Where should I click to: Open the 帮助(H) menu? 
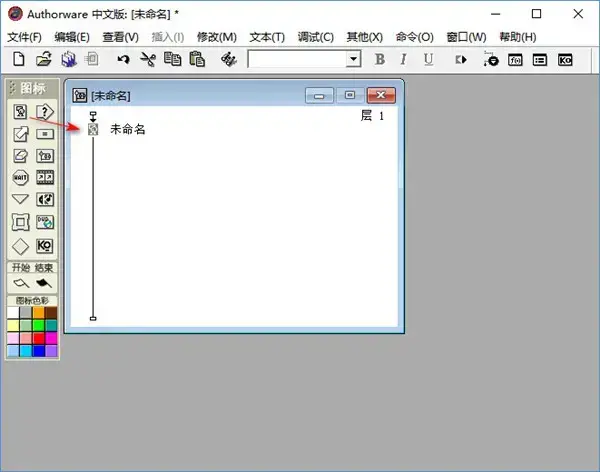518,37
